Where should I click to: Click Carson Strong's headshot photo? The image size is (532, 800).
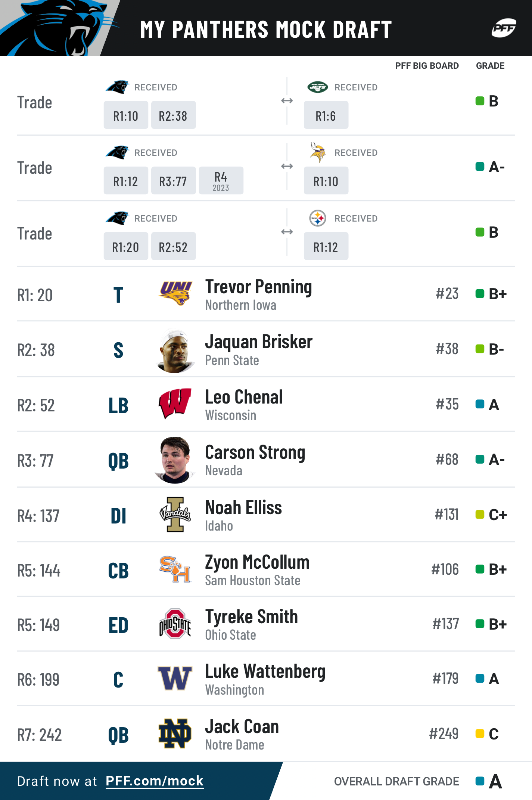pyautogui.click(x=175, y=460)
